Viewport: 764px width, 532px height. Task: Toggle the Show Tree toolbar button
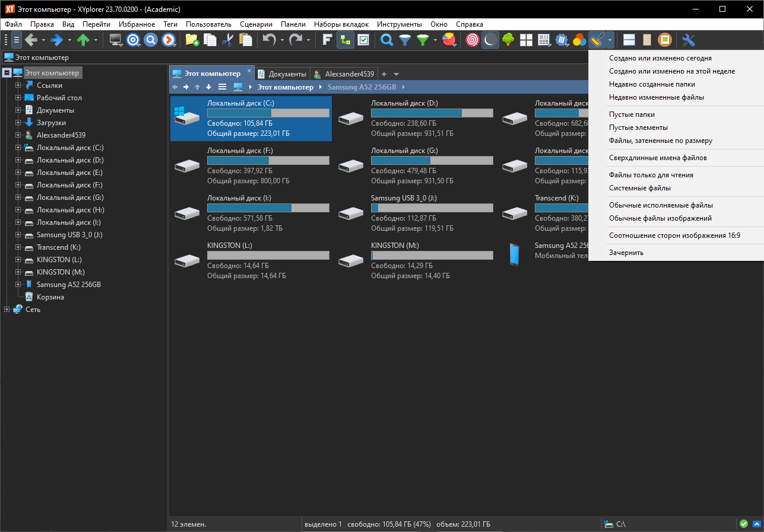pyautogui.click(x=345, y=40)
